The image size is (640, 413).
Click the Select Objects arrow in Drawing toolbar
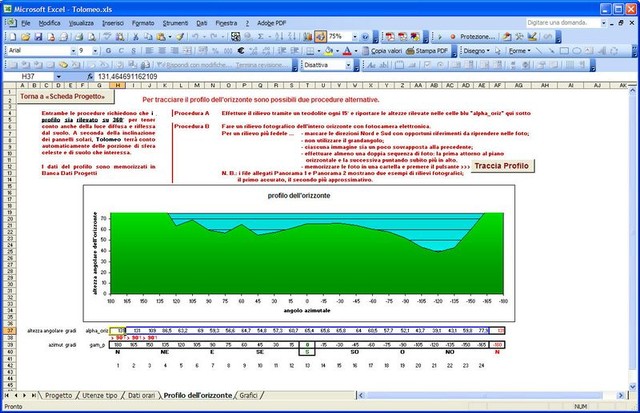click(x=498, y=51)
